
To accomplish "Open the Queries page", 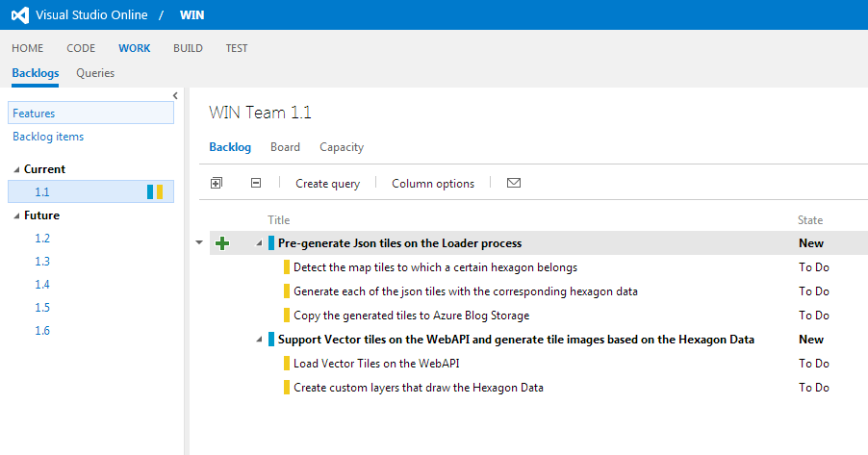I will [x=95, y=73].
